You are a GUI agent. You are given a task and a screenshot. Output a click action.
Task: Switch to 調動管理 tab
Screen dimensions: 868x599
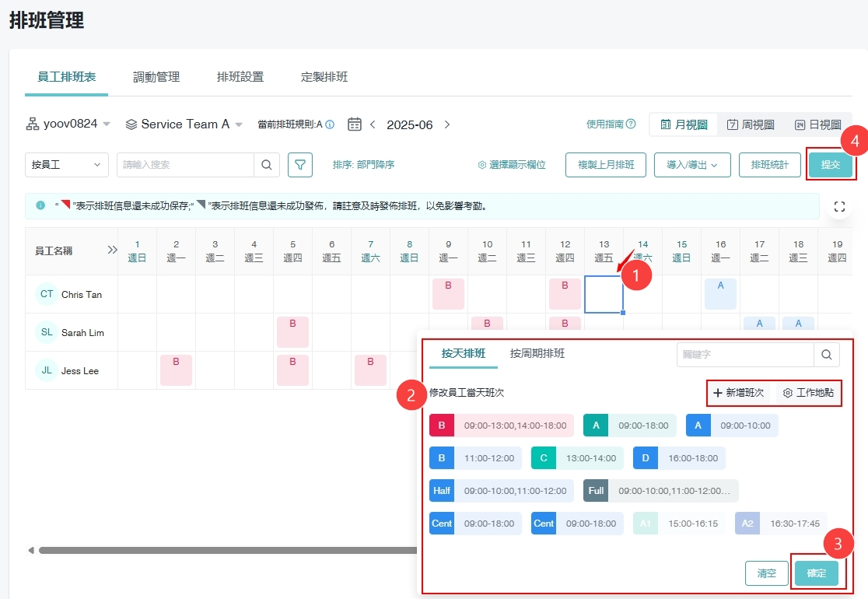click(x=156, y=77)
